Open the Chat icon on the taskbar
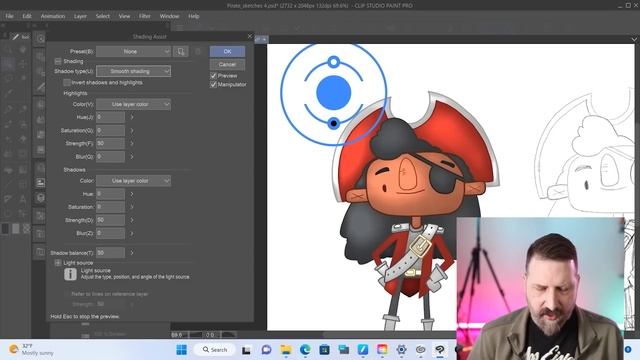 (266, 349)
